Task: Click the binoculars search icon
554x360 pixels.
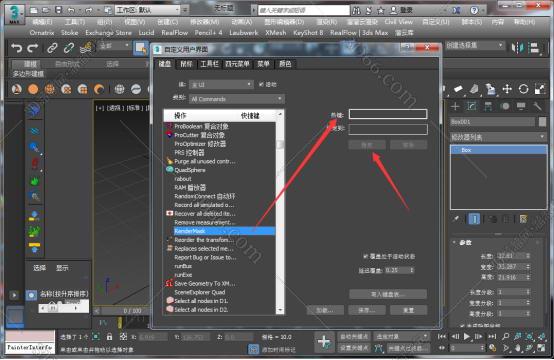Action: tap(356, 10)
